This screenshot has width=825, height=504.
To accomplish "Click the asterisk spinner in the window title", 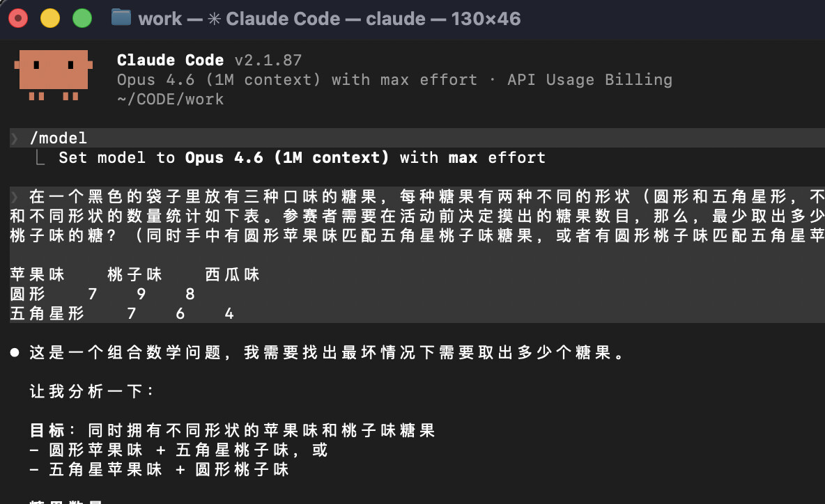I will pyautogui.click(x=214, y=19).
